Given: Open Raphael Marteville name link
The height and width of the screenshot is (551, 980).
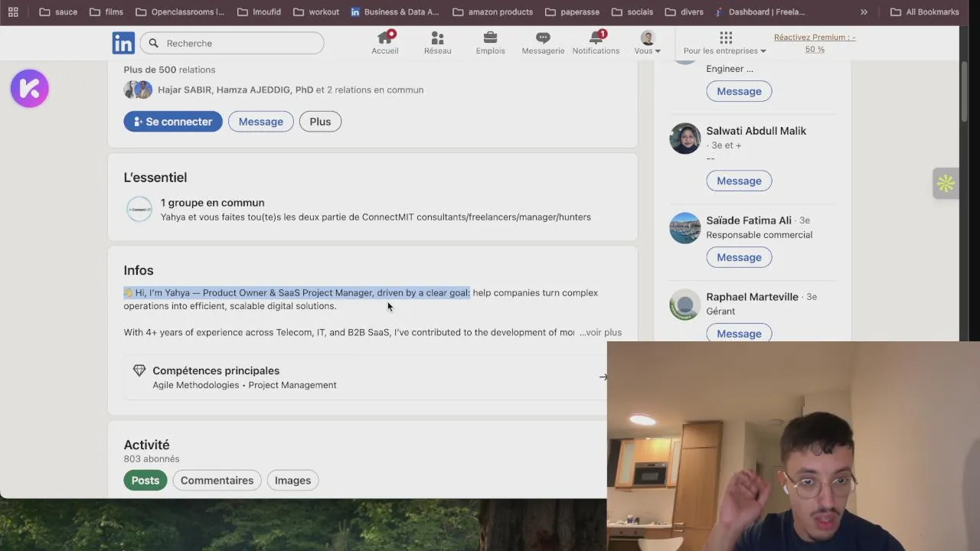Looking at the screenshot, I should click(752, 297).
